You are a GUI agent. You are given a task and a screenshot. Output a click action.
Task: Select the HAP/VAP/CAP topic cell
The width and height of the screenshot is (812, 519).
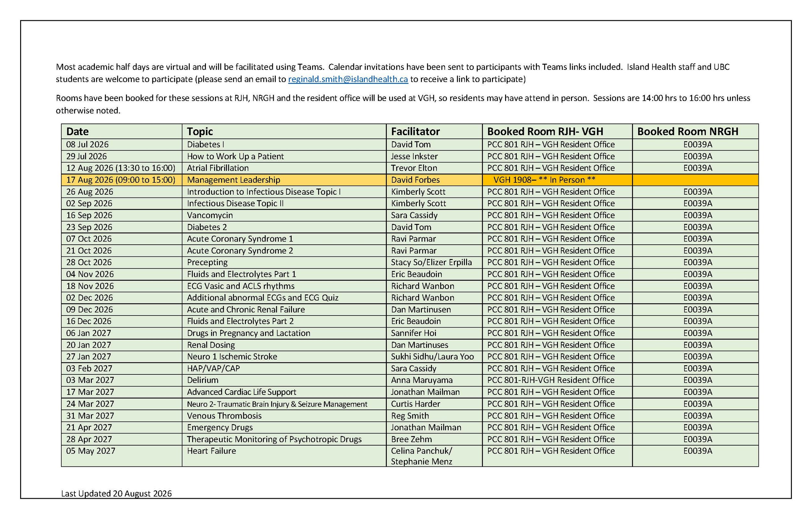[284, 369]
